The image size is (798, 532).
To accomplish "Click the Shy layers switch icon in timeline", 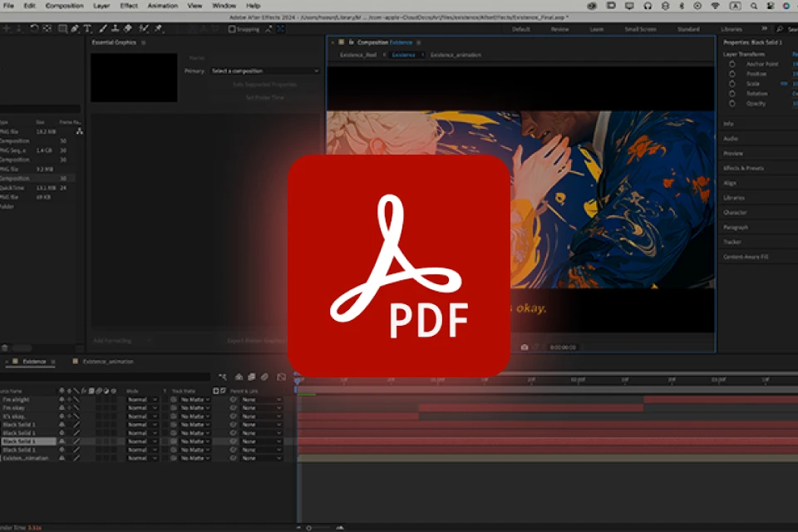I will [x=239, y=377].
